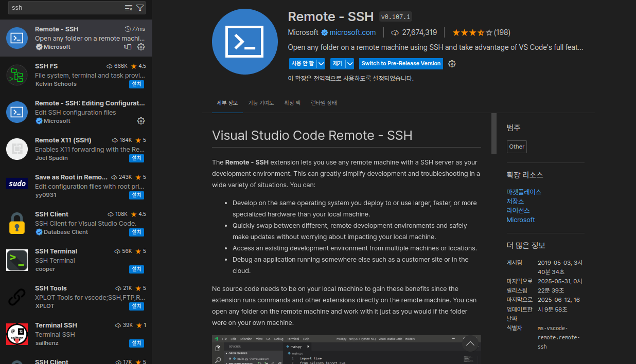
Task: Select the SSH Tools row title
Action: (x=51, y=288)
